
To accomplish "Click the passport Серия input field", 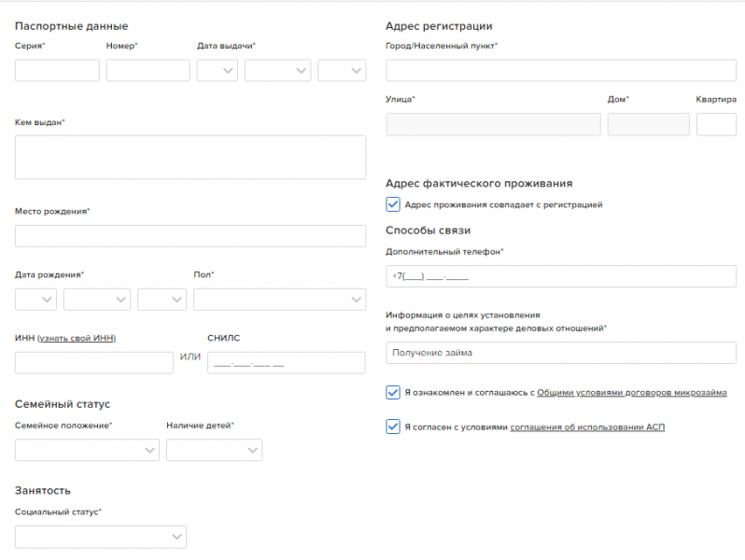I will [57, 71].
